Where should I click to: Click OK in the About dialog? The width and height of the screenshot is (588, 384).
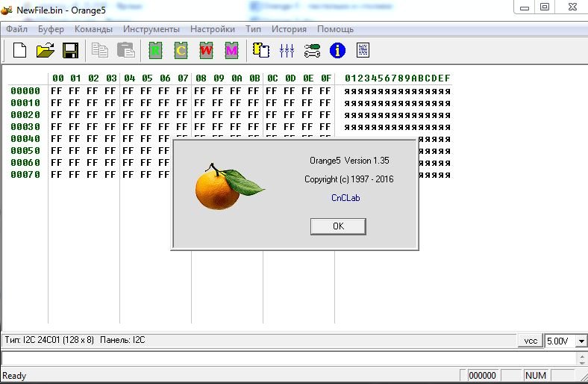[x=338, y=226]
